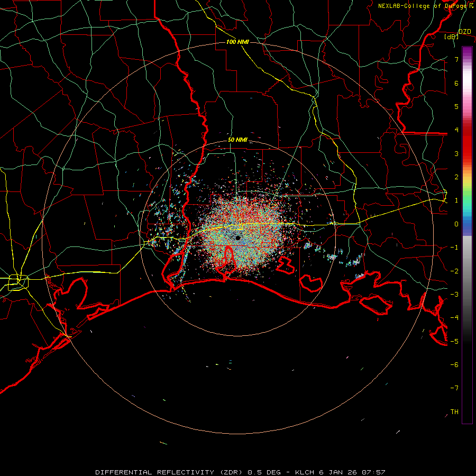Click the 0 value on the color scale

pyautogui.click(x=456, y=224)
